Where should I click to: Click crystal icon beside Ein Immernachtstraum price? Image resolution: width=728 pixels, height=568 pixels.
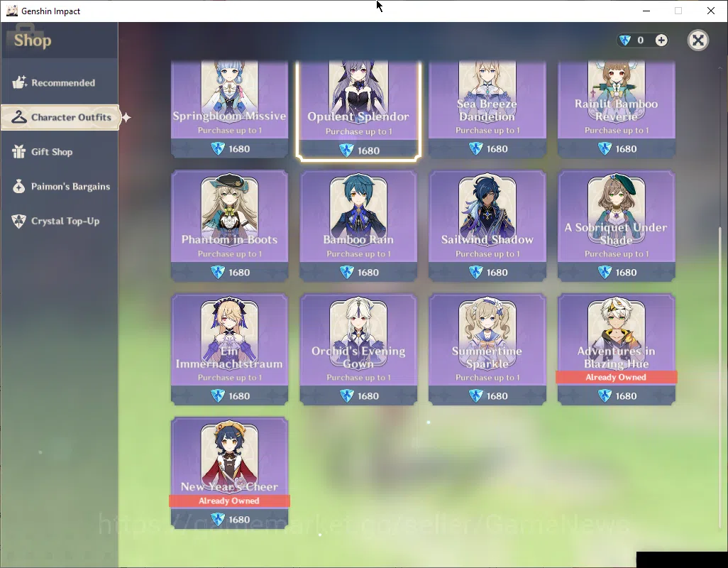[x=218, y=395]
